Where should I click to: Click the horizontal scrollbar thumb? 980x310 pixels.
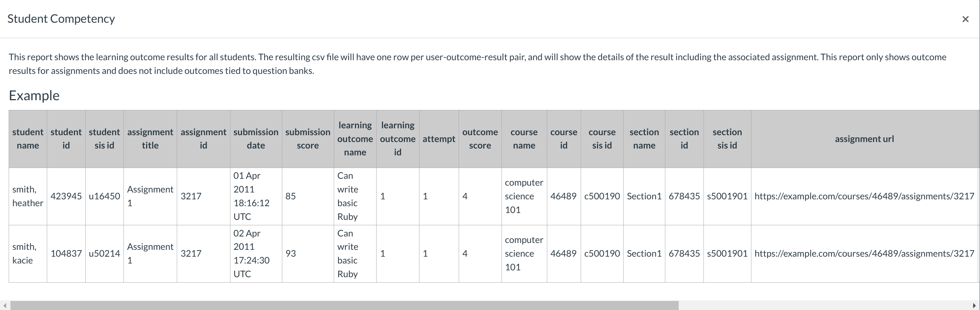(x=344, y=305)
